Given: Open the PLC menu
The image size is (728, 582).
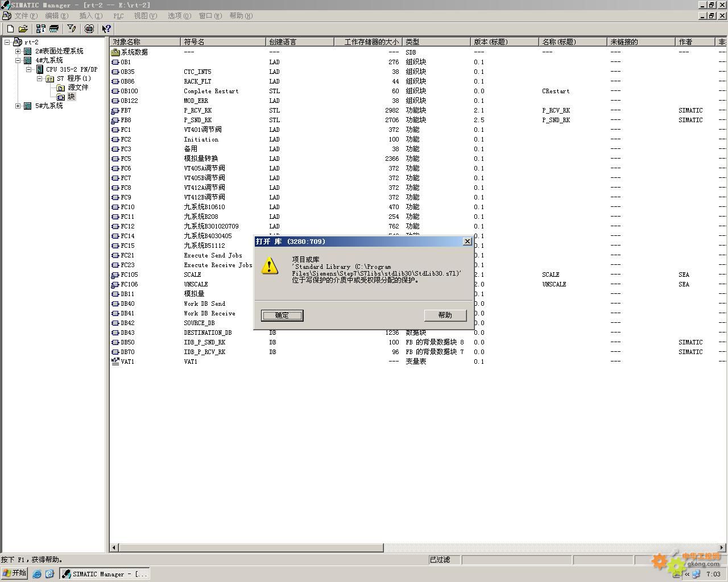Looking at the screenshot, I should [x=118, y=16].
